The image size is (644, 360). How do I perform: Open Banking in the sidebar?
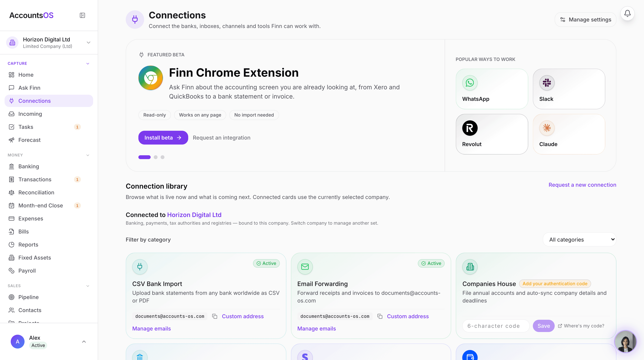(x=49, y=167)
